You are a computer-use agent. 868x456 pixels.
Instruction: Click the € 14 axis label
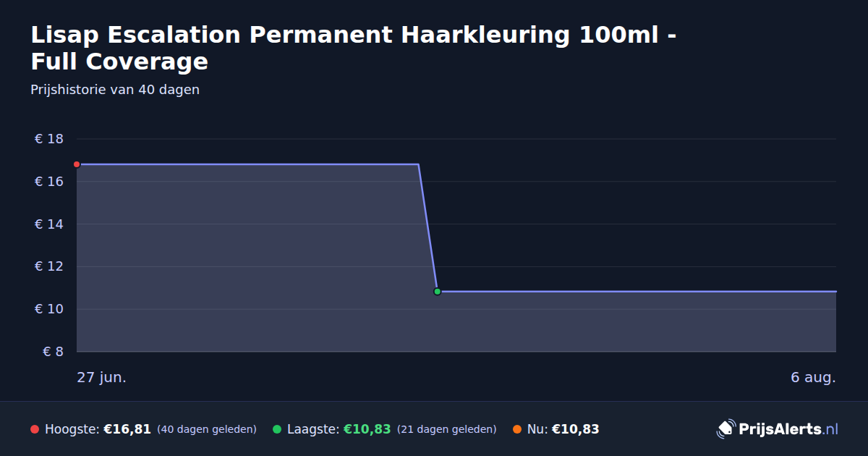[x=49, y=224]
